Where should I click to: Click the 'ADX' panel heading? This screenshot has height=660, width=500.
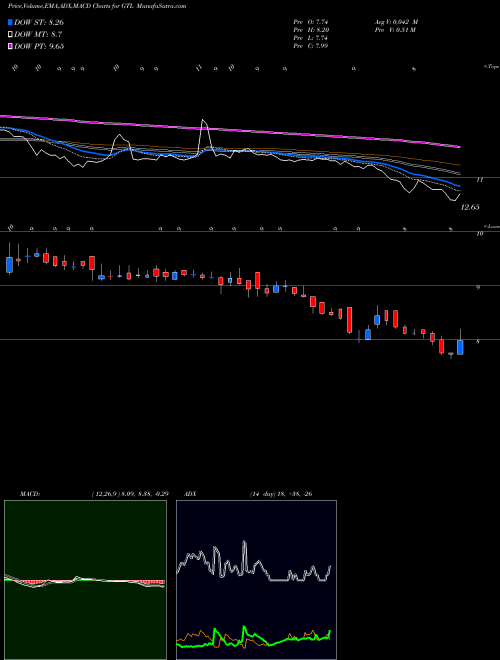191,494
